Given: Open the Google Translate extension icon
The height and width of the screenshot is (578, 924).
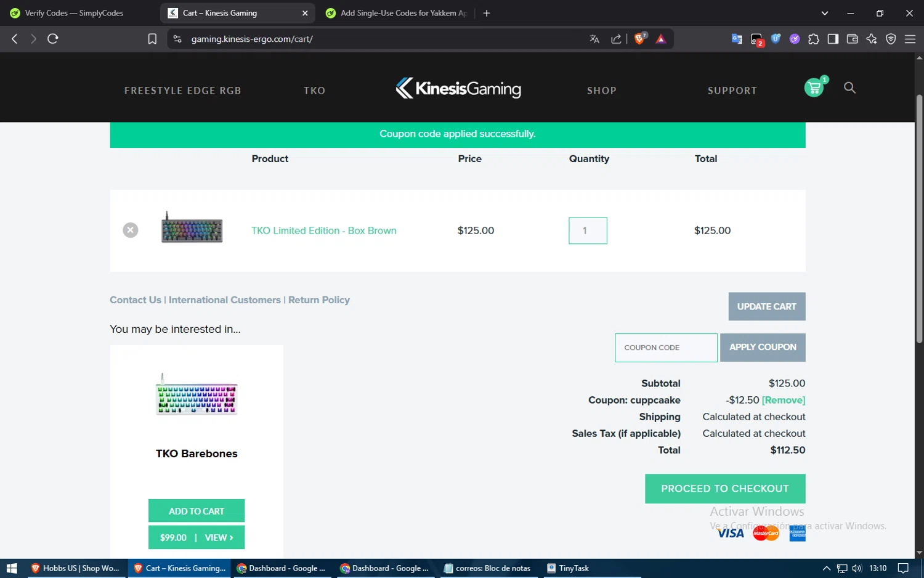Looking at the screenshot, I should tap(737, 39).
